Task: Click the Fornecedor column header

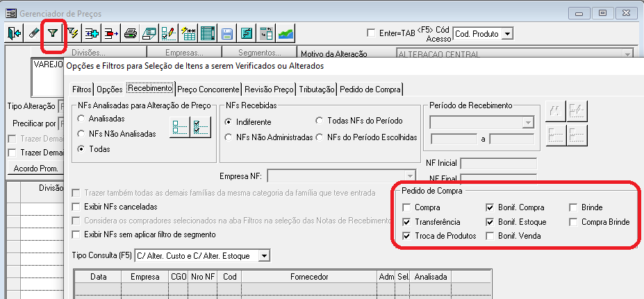Action: 309,277
